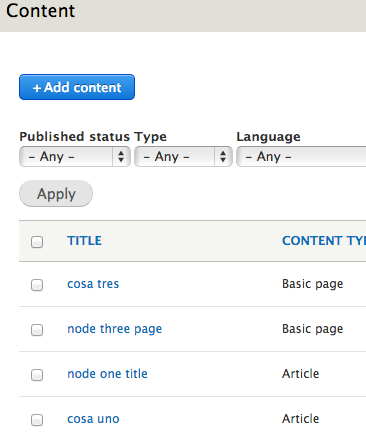Click the Published status label

[75, 137]
